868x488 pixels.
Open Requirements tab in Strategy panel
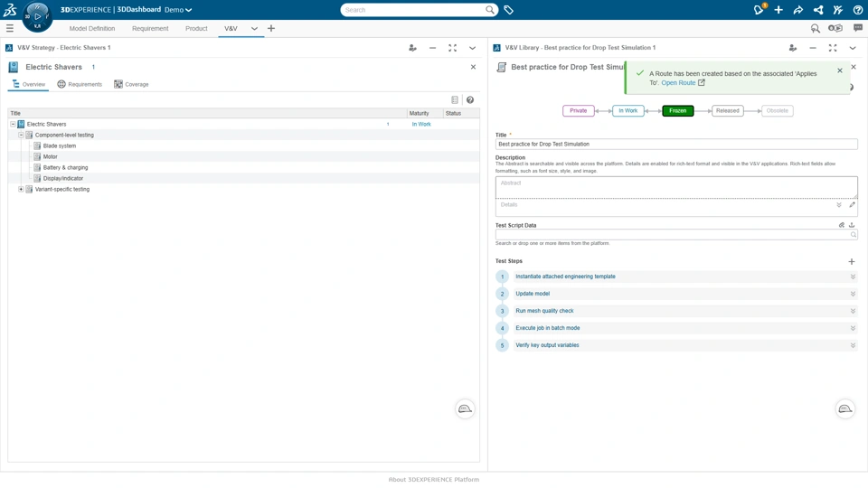point(80,84)
